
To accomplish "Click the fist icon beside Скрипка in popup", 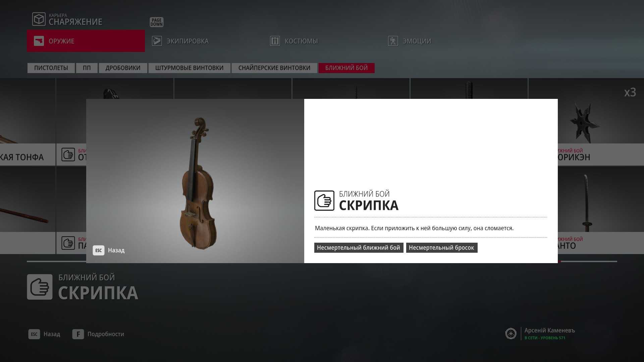I will [x=324, y=200].
